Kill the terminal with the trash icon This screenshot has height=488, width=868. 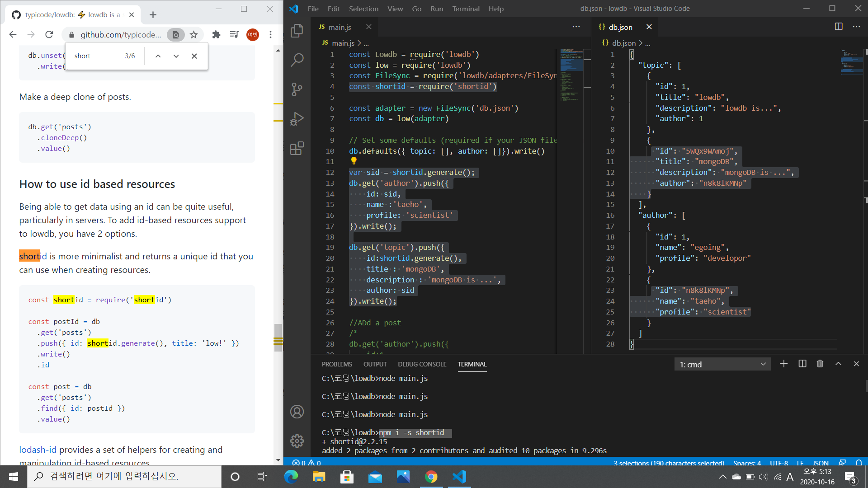click(820, 364)
